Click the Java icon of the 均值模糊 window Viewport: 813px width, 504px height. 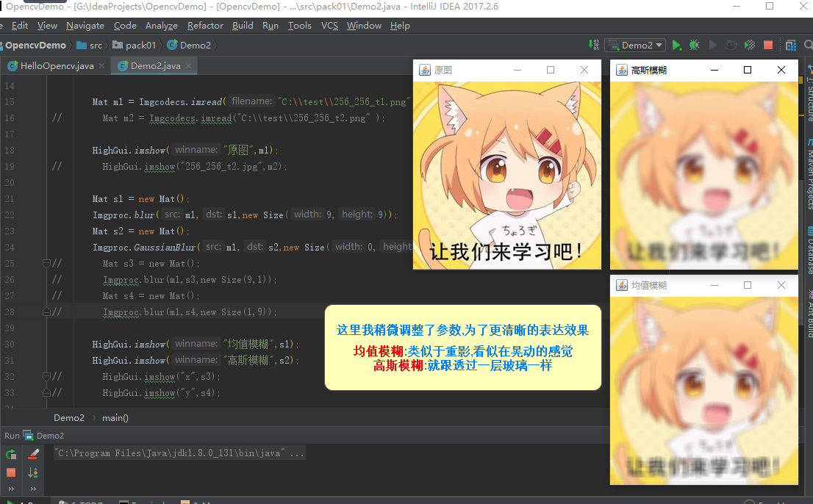click(622, 285)
